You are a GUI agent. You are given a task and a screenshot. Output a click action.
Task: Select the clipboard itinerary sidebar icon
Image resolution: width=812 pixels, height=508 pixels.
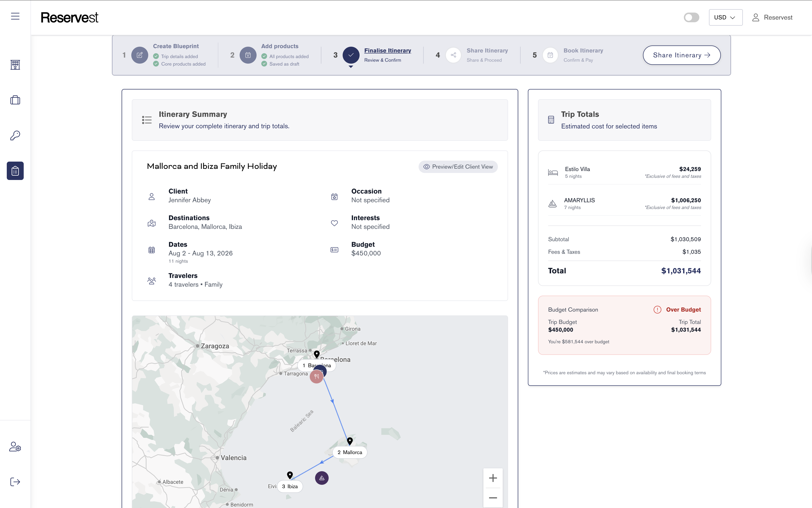pyautogui.click(x=15, y=171)
